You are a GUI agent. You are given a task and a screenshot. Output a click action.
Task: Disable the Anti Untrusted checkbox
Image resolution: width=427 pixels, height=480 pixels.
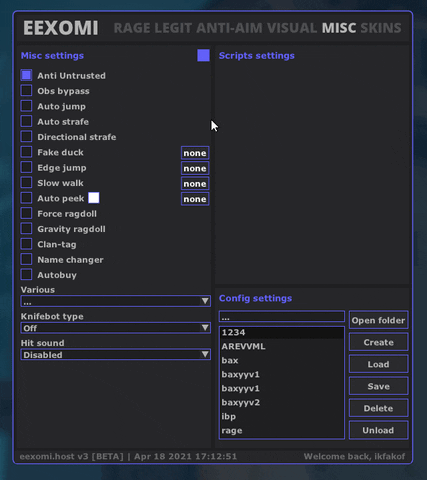(26, 75)
